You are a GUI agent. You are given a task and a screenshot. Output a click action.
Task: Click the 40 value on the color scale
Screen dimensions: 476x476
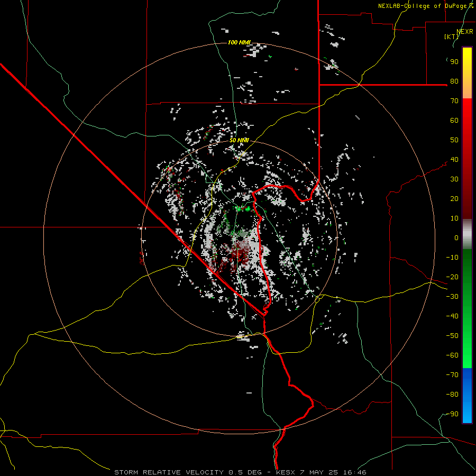click(x=454, y=160)
